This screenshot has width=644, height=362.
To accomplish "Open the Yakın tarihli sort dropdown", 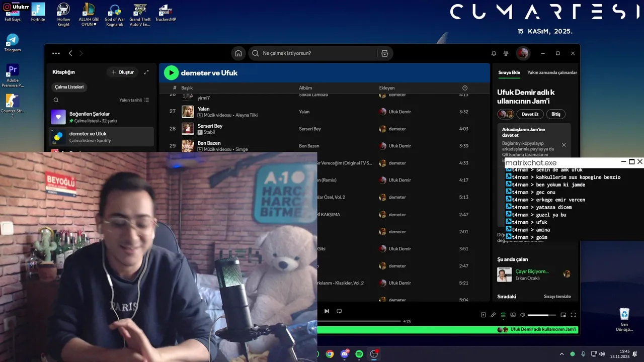I will point(134,100).
